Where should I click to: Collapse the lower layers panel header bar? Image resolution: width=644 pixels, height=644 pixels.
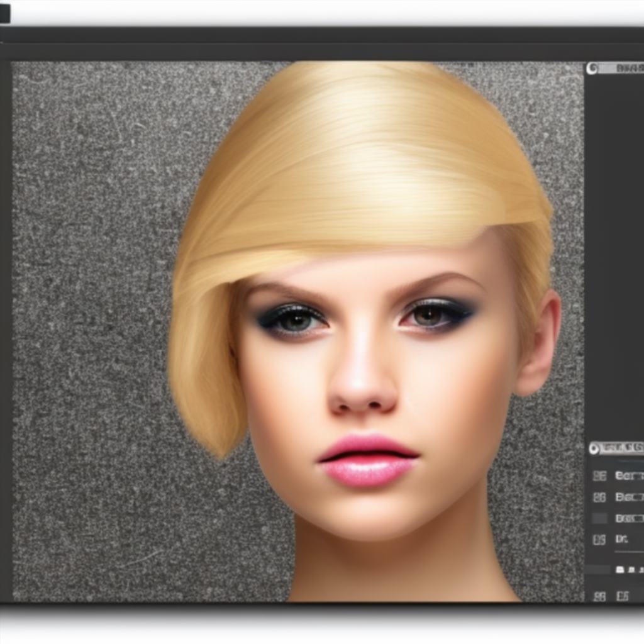pos(616,448)
